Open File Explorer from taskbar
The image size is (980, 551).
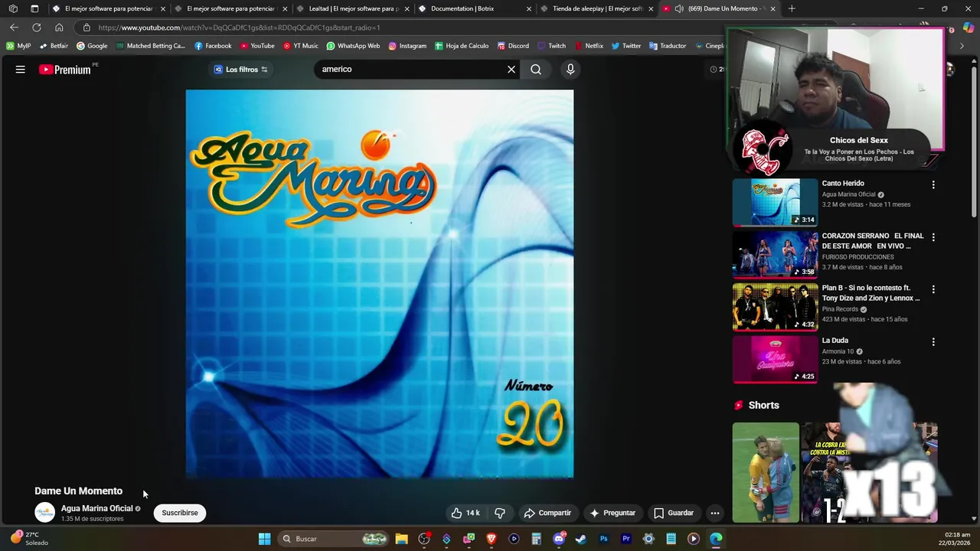tap(401, 539)
